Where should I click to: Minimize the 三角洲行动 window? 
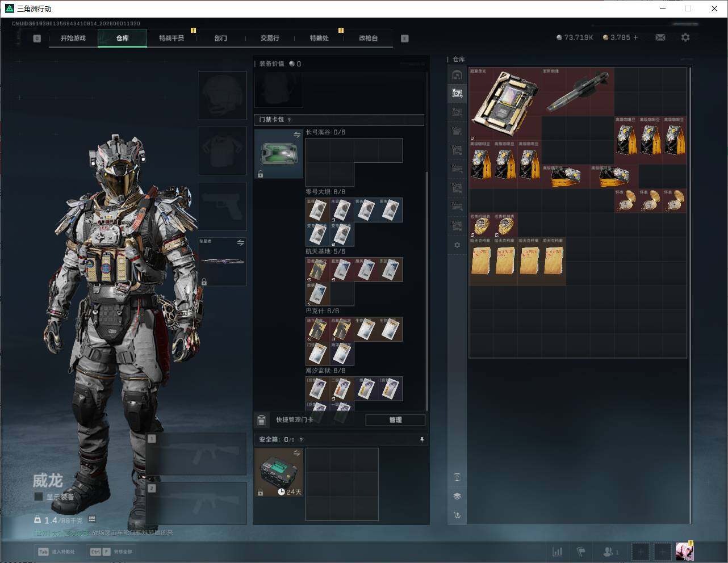coord(662,9)
